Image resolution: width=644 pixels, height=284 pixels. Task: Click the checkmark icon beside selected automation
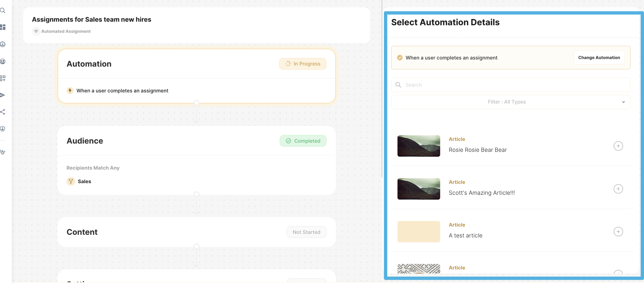coord(400,57)
